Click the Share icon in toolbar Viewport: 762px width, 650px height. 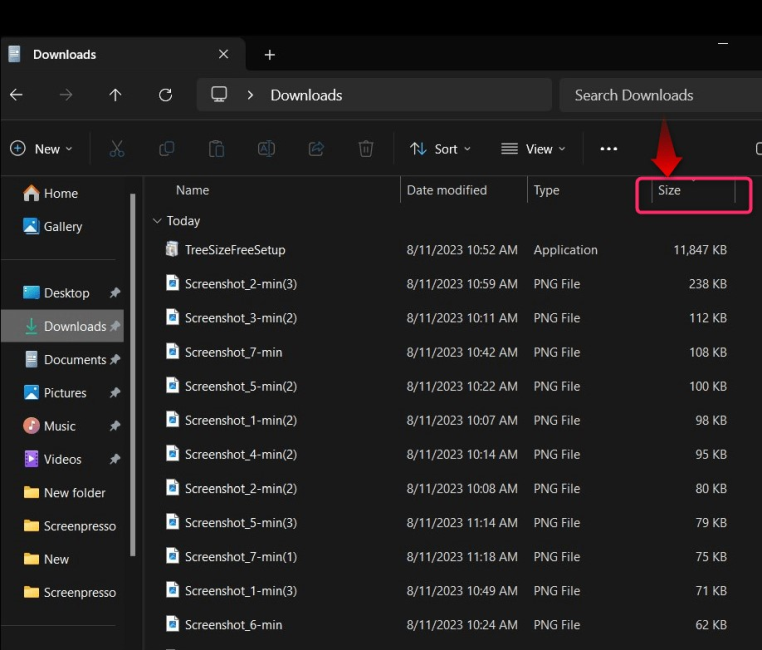(316, 149)
